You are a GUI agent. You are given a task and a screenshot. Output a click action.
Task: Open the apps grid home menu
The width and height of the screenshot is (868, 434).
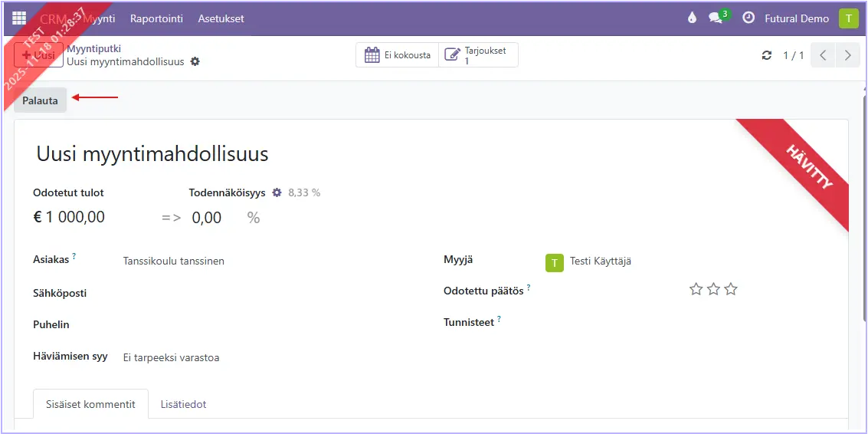click(x=19, y=18)
